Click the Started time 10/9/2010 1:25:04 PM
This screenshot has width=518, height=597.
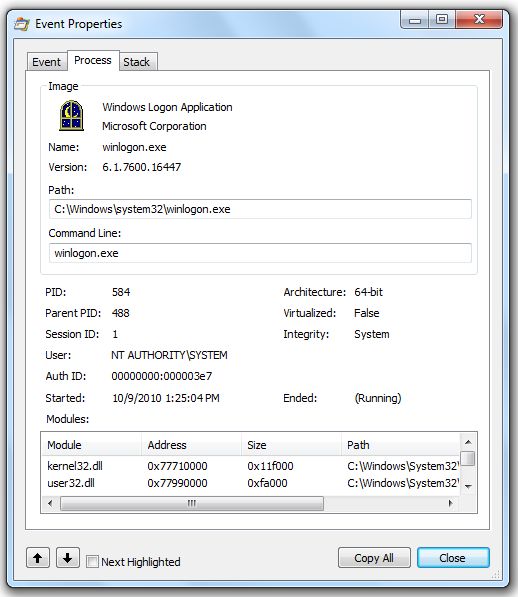(166, 398)
